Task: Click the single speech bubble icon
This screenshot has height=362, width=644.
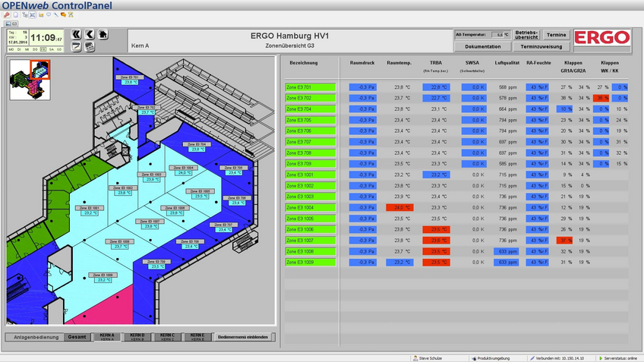Action: 49,14
